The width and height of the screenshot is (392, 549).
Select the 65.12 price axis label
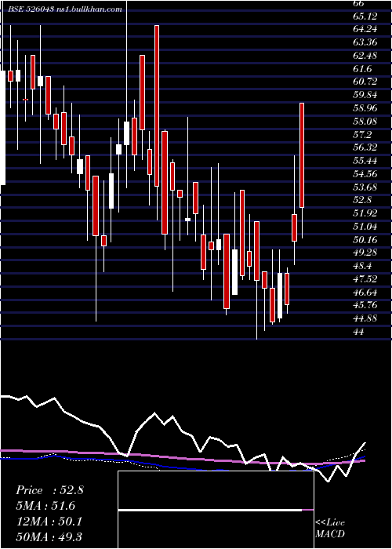(365, 16)
